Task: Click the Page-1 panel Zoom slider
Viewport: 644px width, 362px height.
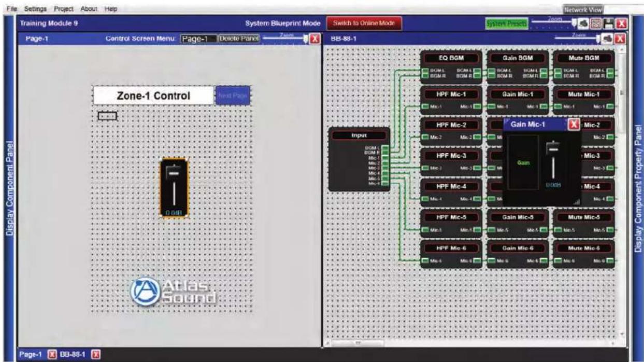Action: pyautogui.click(x=285, y=39)
